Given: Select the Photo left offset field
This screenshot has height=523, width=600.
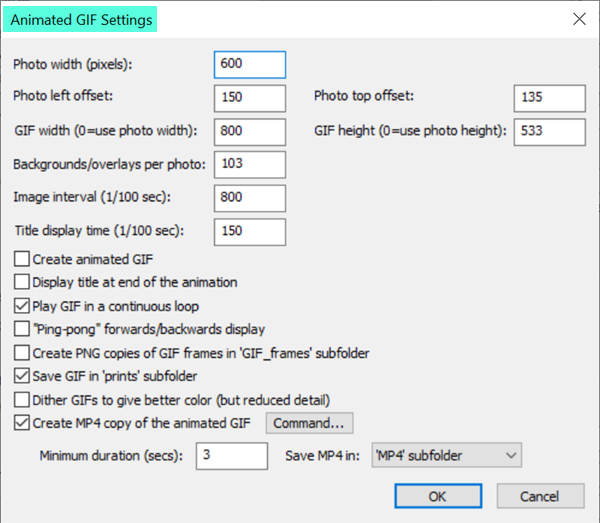Looking at the screenshot, I should 250,98.
